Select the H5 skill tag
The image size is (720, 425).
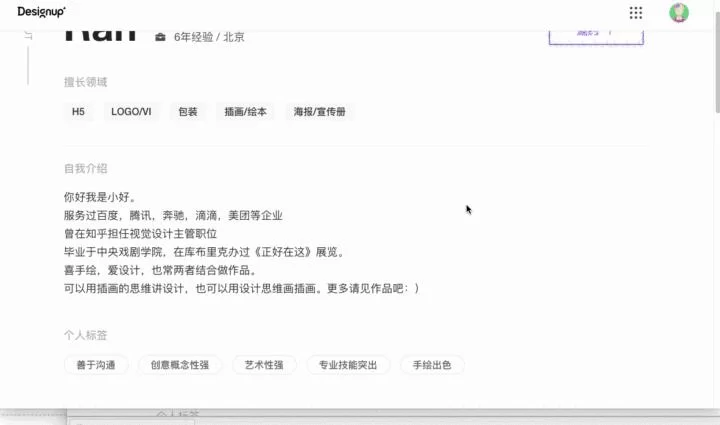coord(78,112)
